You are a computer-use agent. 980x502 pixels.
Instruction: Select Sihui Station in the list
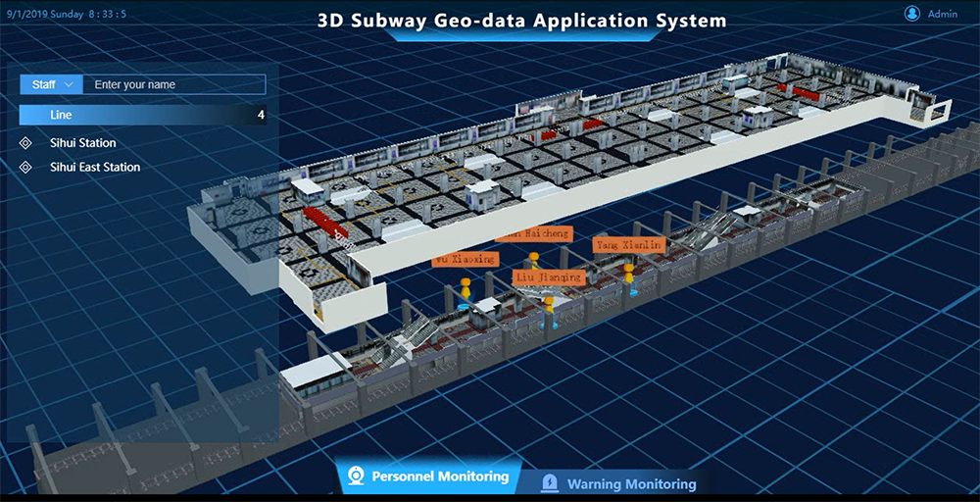click(x=83, y=143)
